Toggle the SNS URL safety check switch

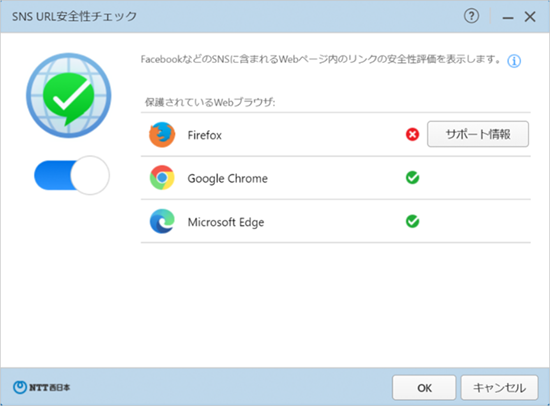coord(72,175)
